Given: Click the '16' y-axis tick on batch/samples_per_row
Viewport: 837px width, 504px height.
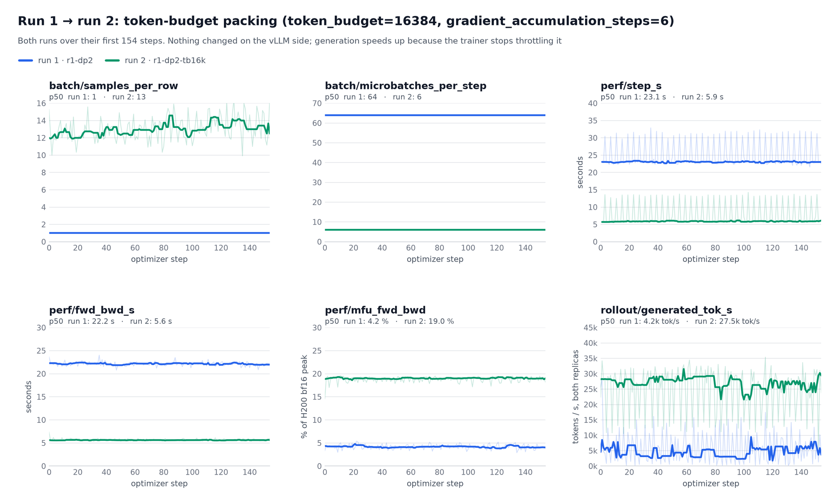Looking at the screenshot, I should [x=41, y=103].
